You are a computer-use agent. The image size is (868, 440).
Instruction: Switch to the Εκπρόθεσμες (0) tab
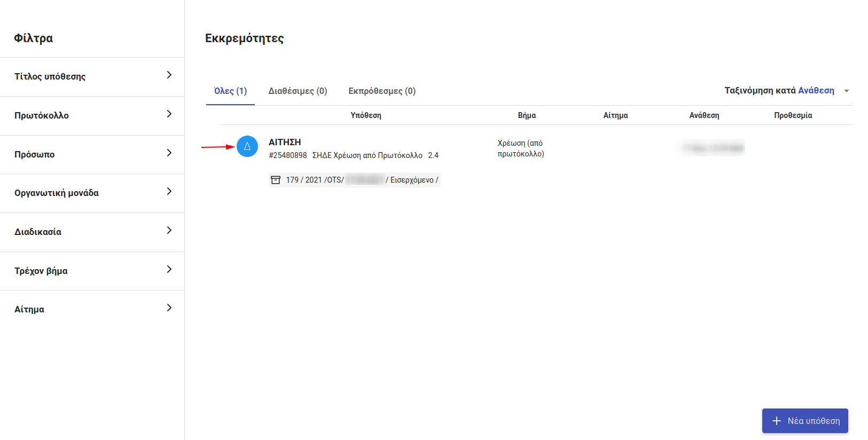point(382,91)
